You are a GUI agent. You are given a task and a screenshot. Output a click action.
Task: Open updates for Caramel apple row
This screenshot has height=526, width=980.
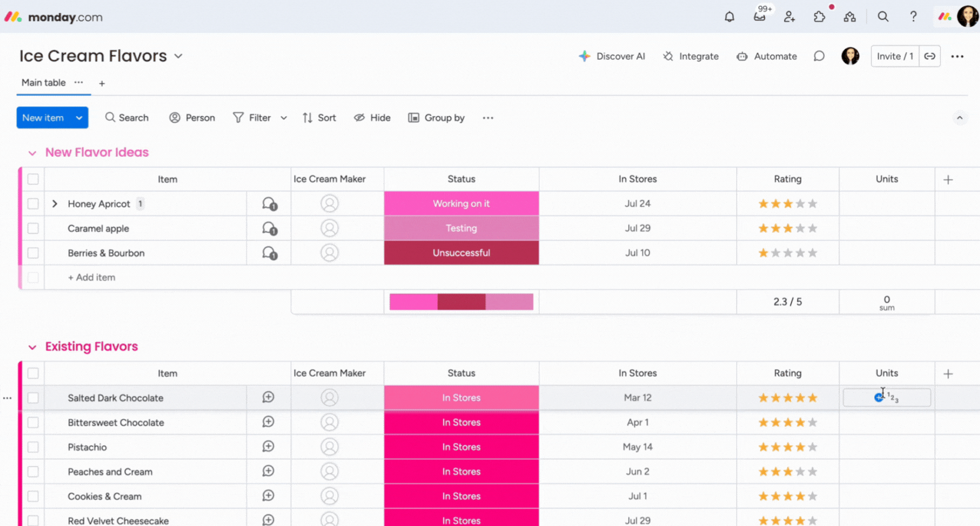coord(269,228)
